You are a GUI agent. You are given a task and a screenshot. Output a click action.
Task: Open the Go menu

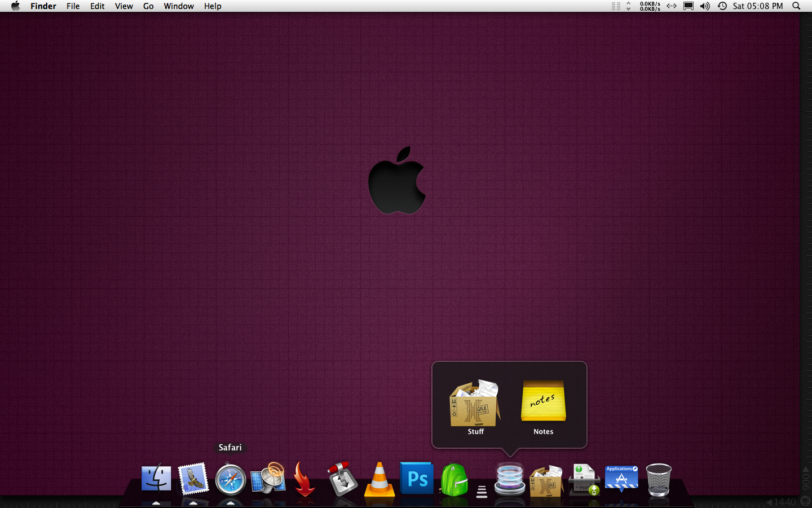(148, 6)
